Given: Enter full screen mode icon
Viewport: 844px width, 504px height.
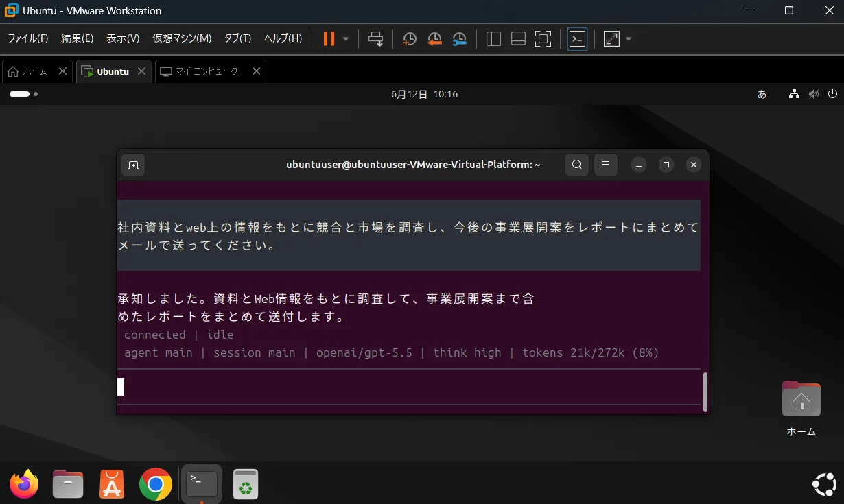Looking at the screenshot, I should tap(543, 39).
